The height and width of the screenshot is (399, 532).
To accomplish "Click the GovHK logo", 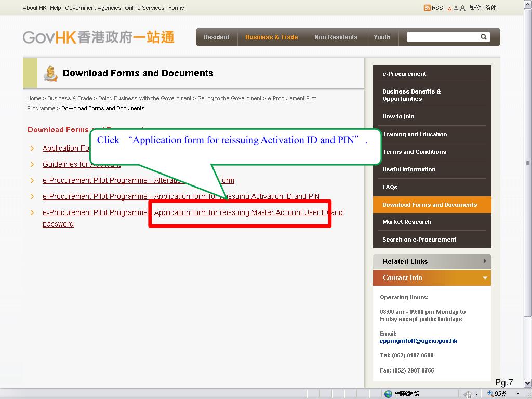I will click(98, 37).
